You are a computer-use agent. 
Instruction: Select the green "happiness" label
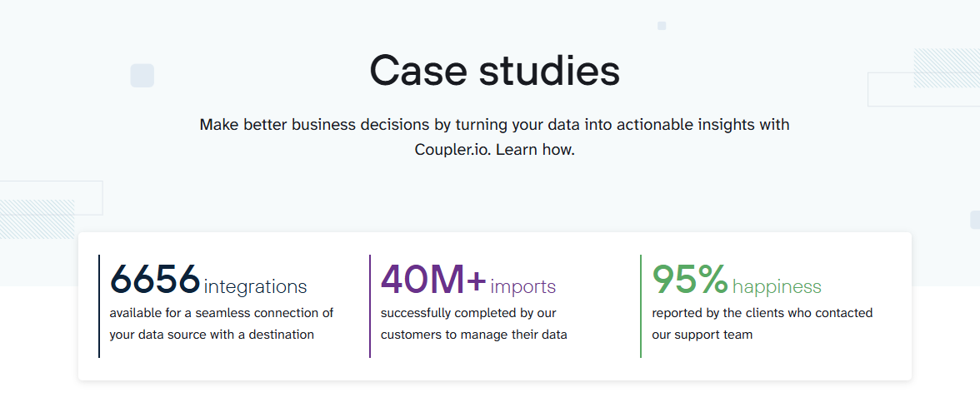[x=777, y=287]
